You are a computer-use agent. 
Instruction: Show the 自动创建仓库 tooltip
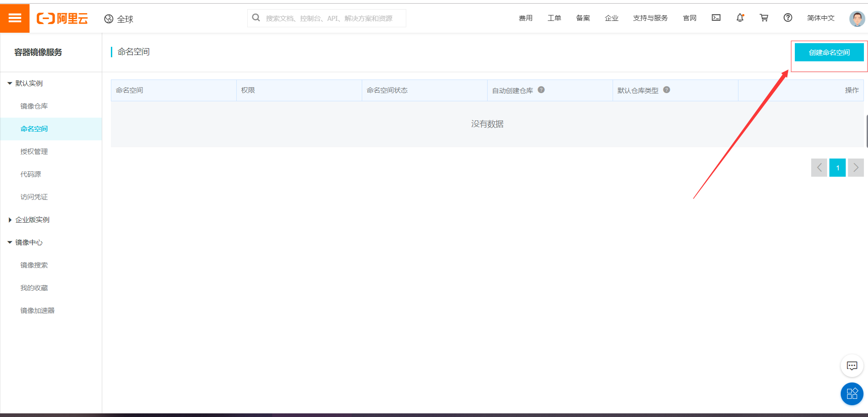[541, 89]
